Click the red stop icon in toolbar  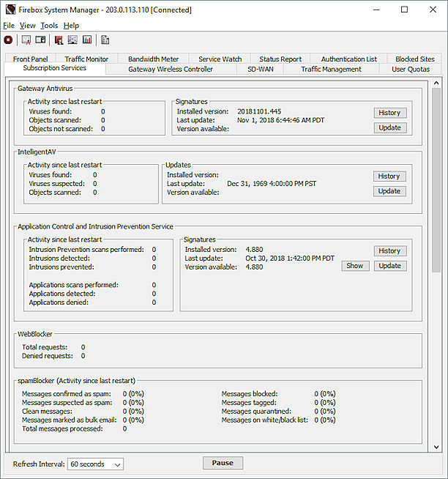pos(8,40)
